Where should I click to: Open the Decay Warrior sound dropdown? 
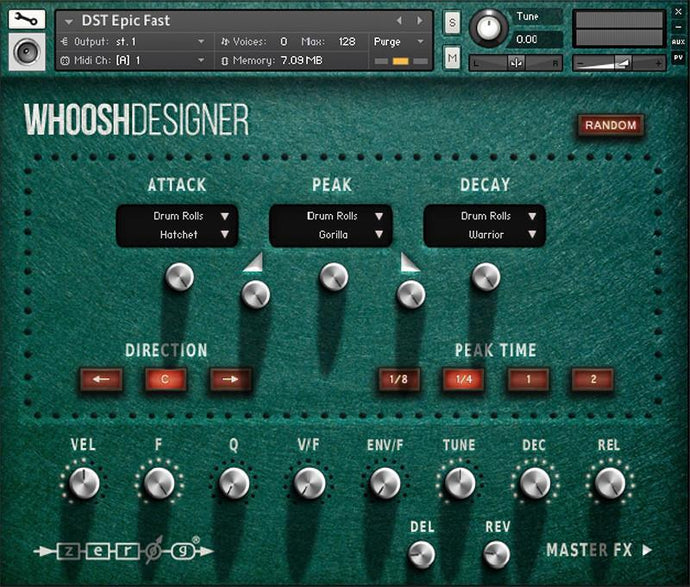tap(485, 235)
